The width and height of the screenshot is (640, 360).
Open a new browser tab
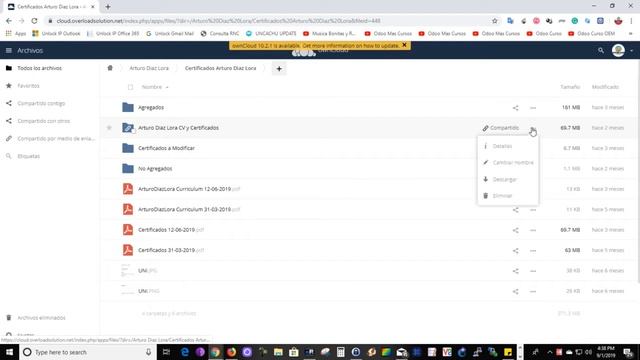[108, 7]
